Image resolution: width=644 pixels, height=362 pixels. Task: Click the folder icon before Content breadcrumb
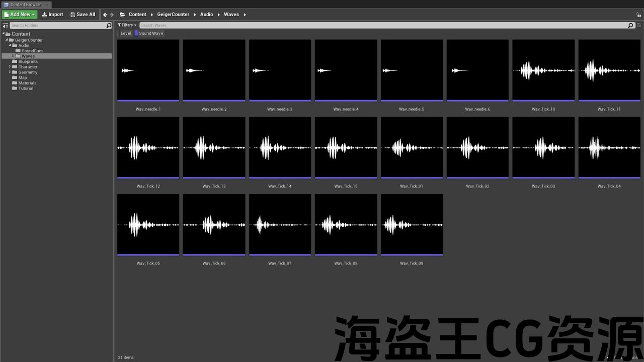pos(123,15)
